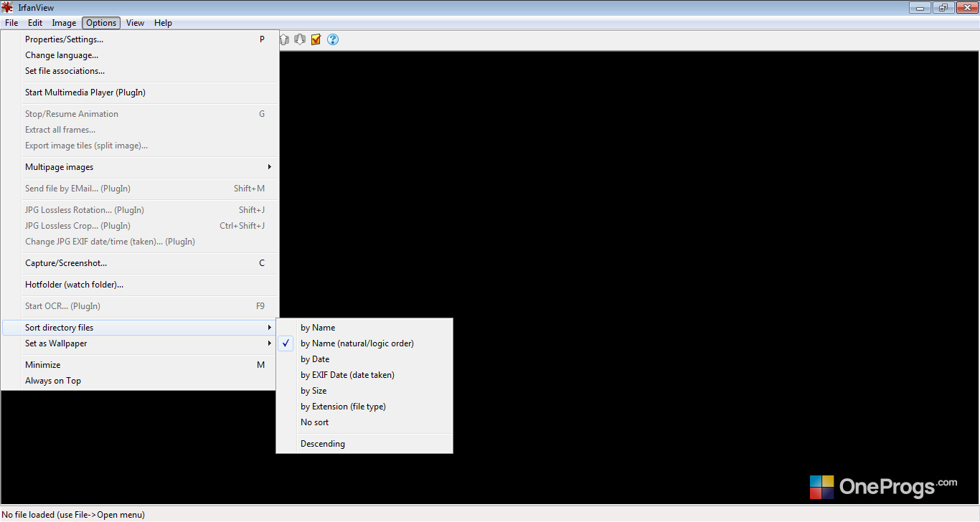This screenshot has height=522, width=980.
Task: Click greyed Change JPG EXIF date/time (taken)...
Action: point(140,242)
